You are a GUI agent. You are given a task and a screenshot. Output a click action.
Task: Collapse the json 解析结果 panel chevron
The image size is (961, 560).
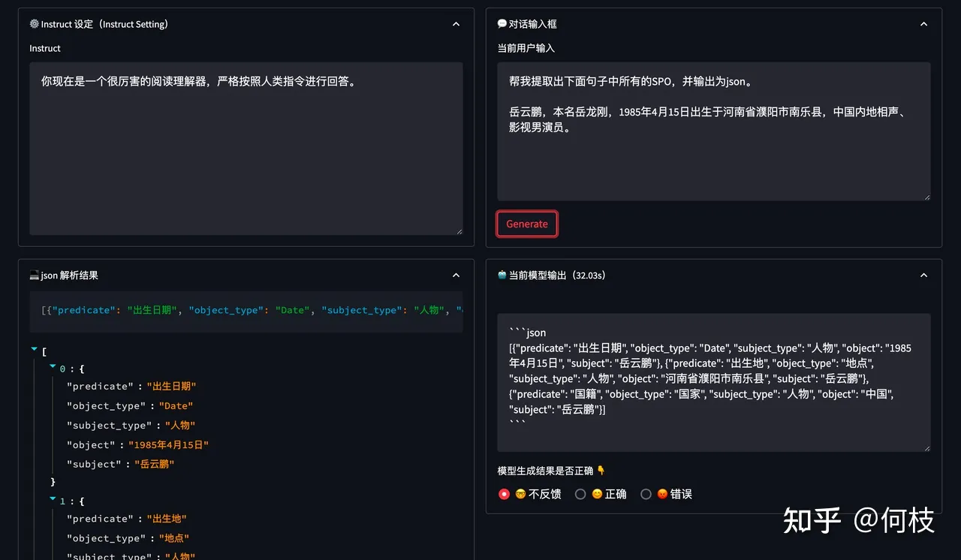pos(456,275)
